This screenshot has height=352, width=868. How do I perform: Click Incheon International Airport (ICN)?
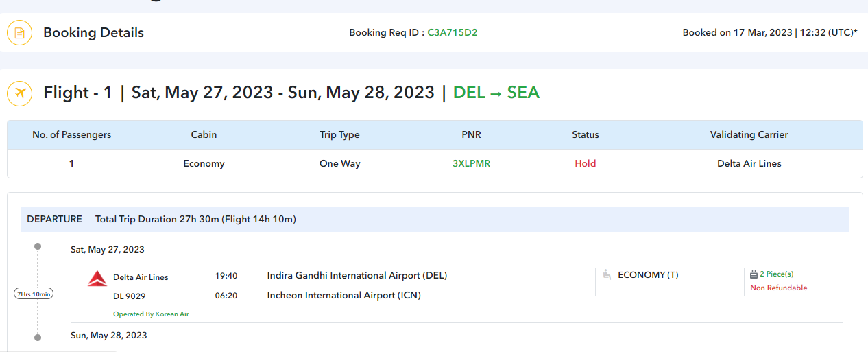343,296
